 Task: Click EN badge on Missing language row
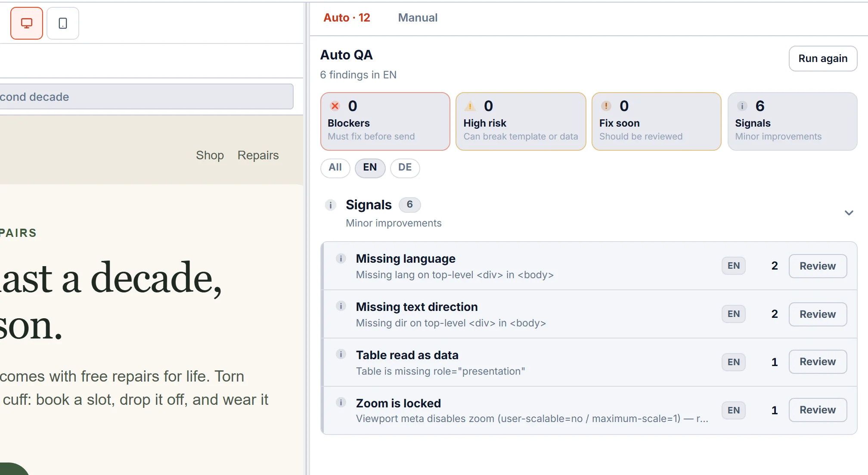pyautogui.click(x=734, y=266)
